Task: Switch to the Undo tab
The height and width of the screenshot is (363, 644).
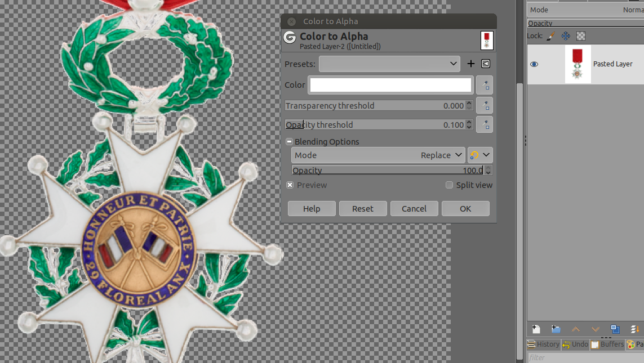Action: point(575,344)
